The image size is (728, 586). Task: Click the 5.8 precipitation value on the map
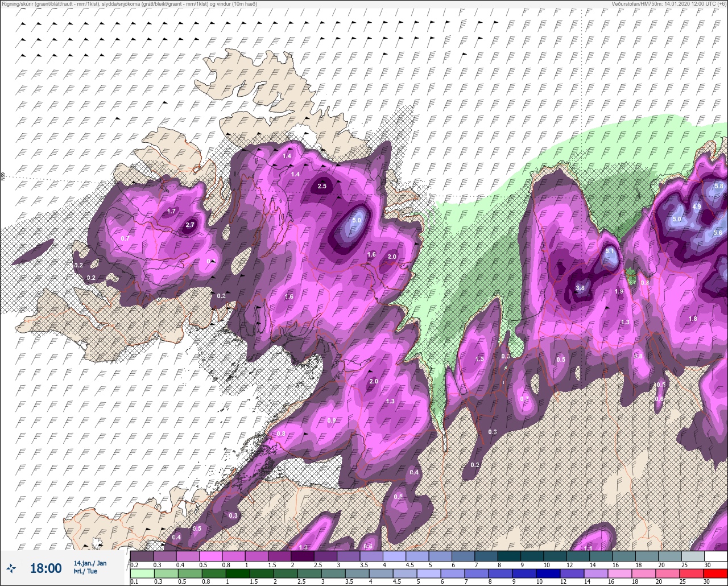(719, 186)
